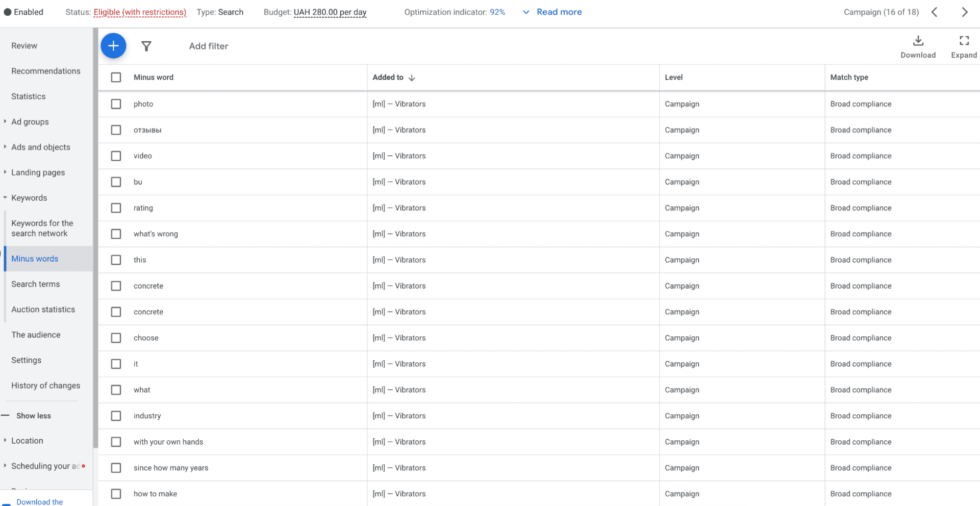Check the checkbox beside the word rating

(x=116, y=208)
